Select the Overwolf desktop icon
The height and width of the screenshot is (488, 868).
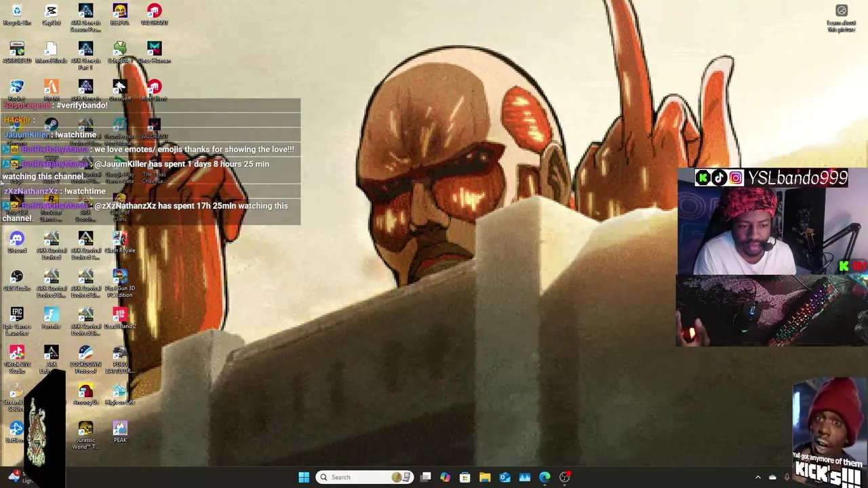(120, 91)
